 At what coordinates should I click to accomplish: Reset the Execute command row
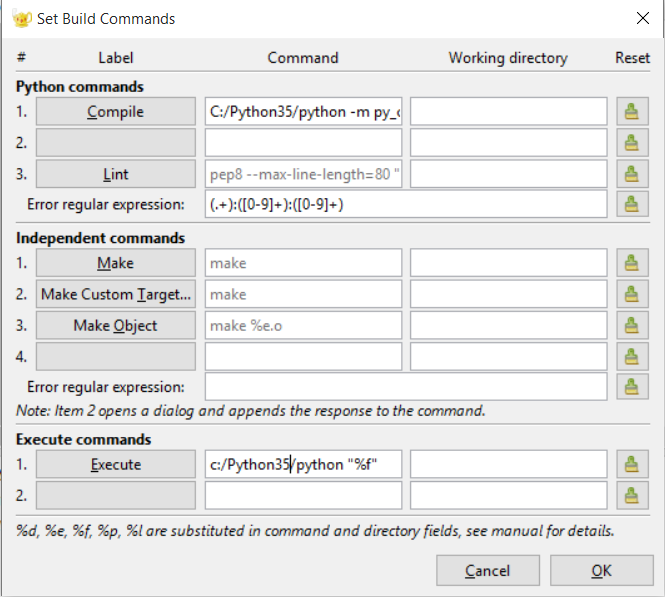click(631, 465)
